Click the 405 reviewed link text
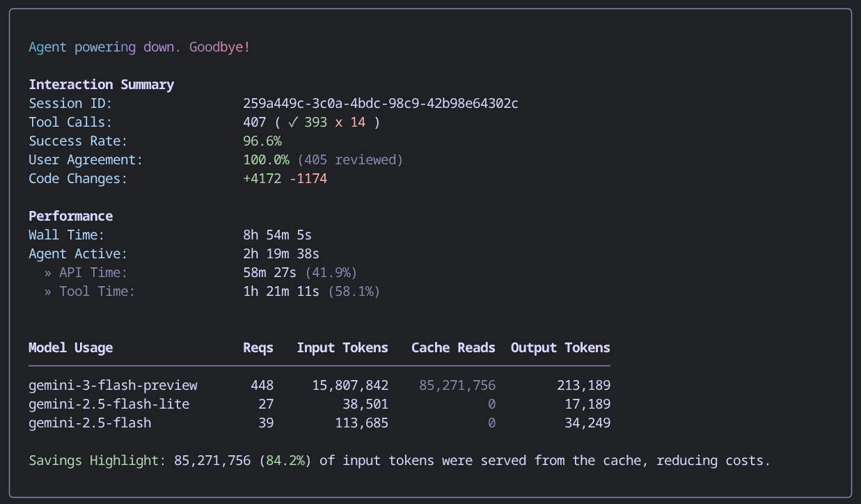Image resolution: width=861 pixels, height=504 pixels. coord(350,159)
